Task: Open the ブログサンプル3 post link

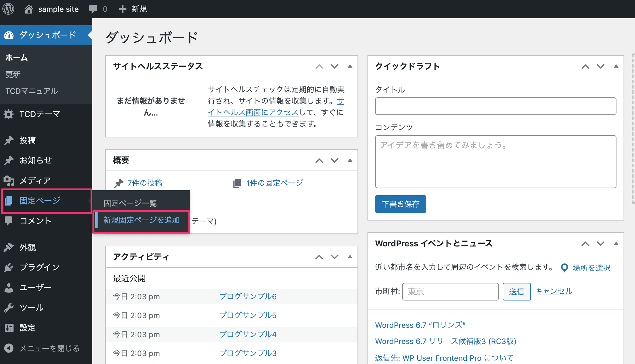Action: [x=248, y=353]
